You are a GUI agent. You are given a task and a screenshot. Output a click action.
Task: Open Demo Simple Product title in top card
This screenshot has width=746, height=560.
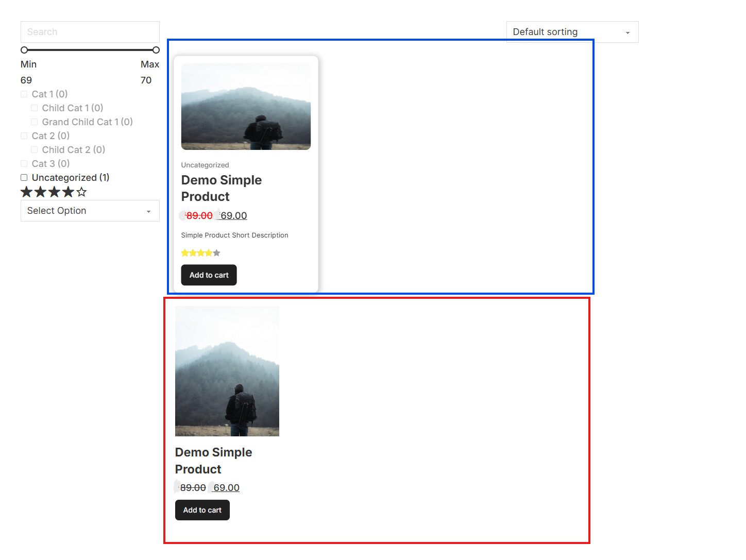click(x=222, y=189)
